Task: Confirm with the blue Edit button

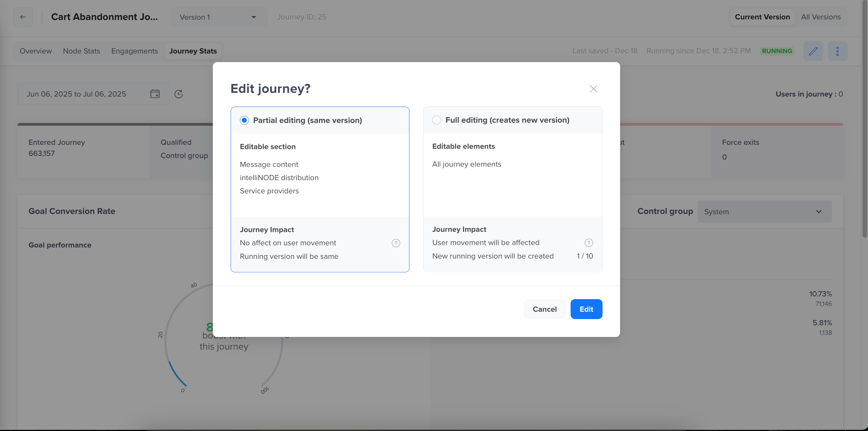Action: click(x=586, y=309)
